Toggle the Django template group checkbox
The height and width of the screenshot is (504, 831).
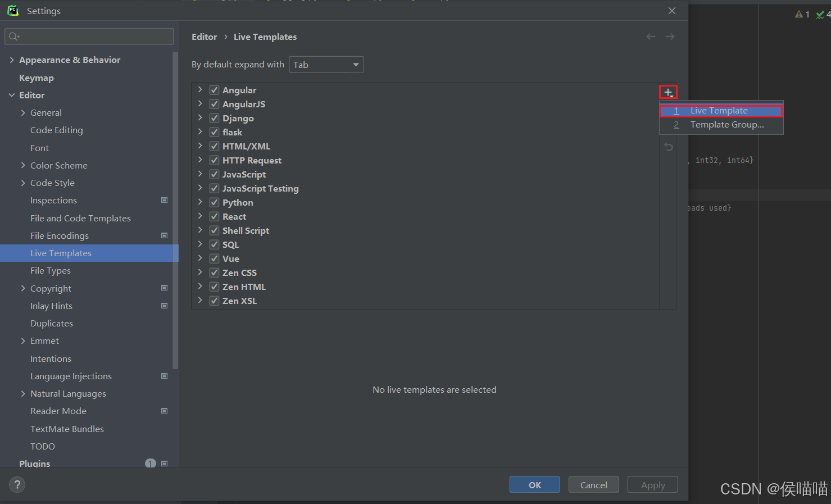(x=214, y=118)
